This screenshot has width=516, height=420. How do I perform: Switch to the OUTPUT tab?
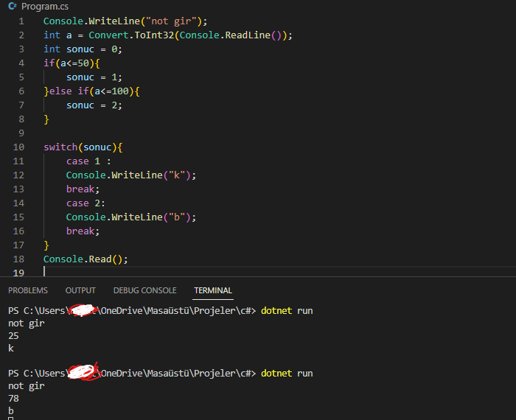[80, 290]
